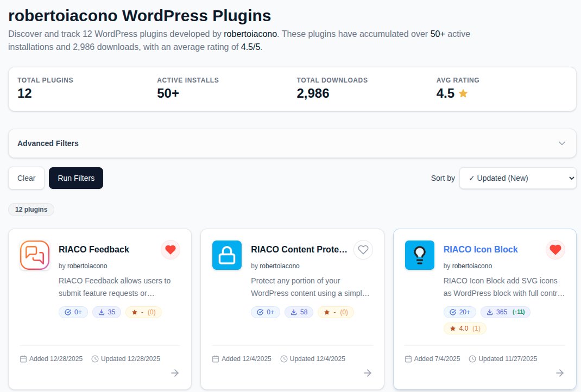
Task: Click by robertoiacono on Icon Block card
Action: click(468, 266)
